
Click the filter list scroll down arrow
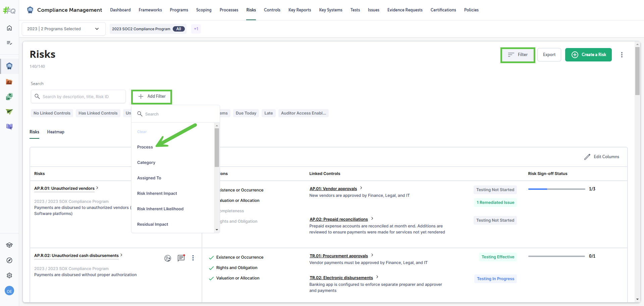(217, 230)
